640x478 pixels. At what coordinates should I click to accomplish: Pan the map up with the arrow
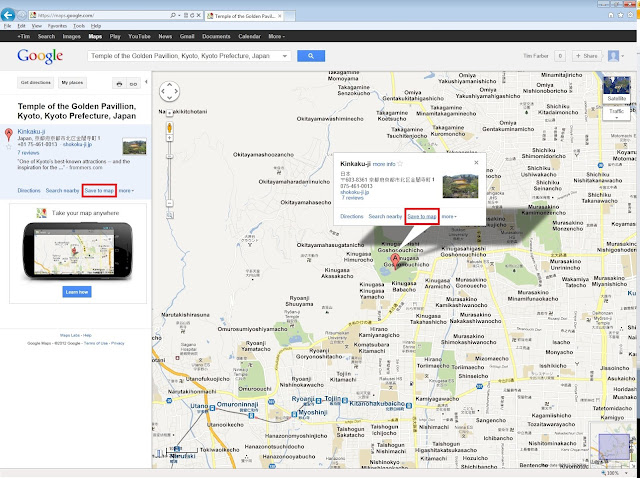pos(169,84)
